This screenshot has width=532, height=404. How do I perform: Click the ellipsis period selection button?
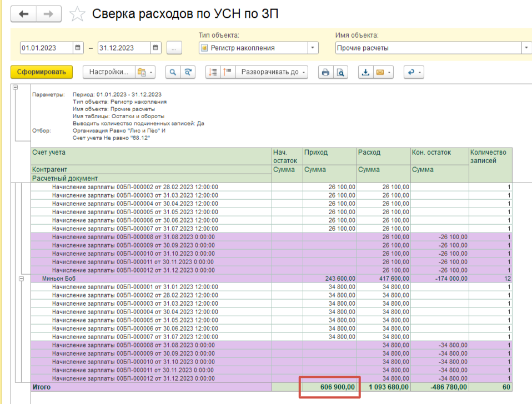(174, 48)
